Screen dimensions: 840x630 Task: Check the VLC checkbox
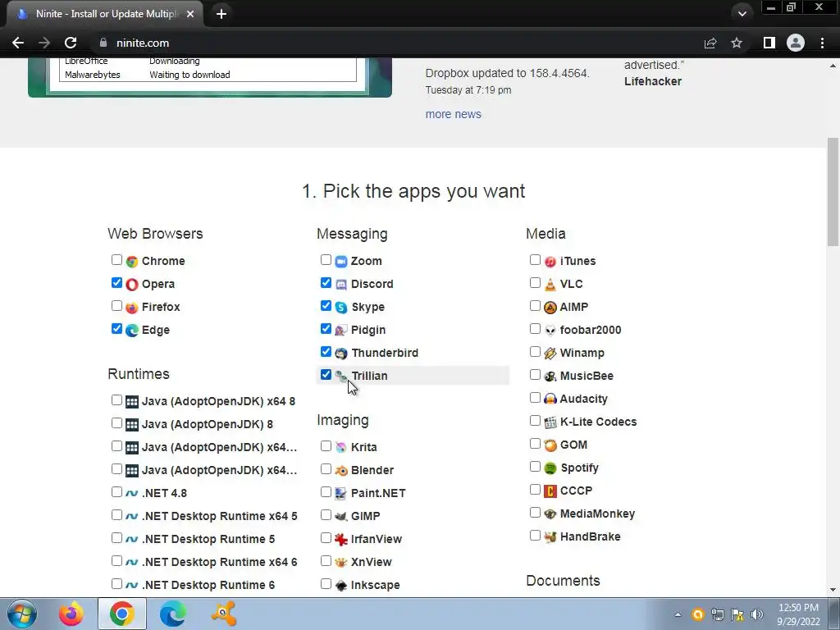(x=535, y=283)
